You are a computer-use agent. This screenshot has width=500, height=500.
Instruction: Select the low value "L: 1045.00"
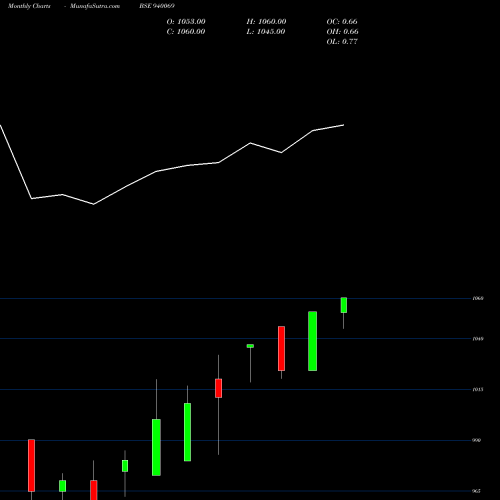click(x=266, y=32)
